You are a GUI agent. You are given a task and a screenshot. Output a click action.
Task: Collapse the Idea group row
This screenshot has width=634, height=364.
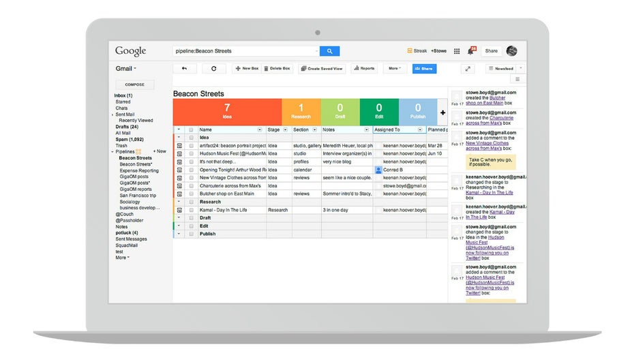click(x=179, y=138)
